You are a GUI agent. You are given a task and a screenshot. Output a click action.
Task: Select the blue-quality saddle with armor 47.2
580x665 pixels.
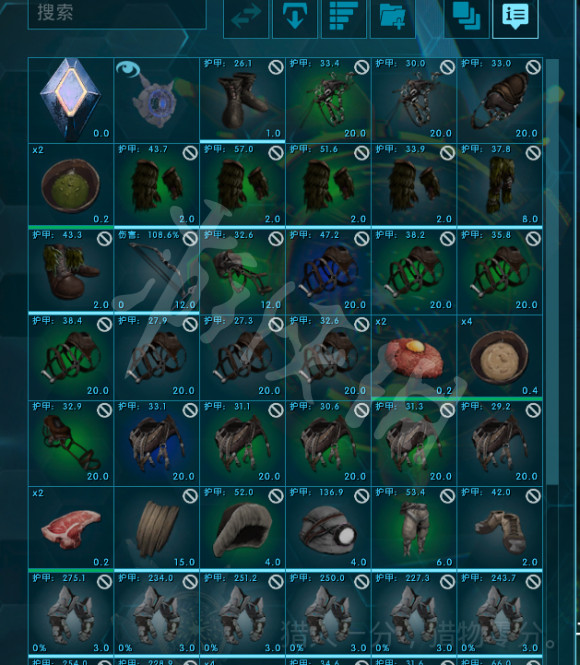[x=328, y=271]
